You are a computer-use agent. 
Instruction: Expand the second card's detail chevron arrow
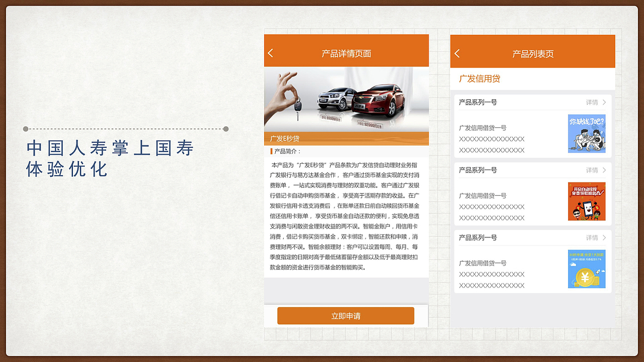pos(604,170)
